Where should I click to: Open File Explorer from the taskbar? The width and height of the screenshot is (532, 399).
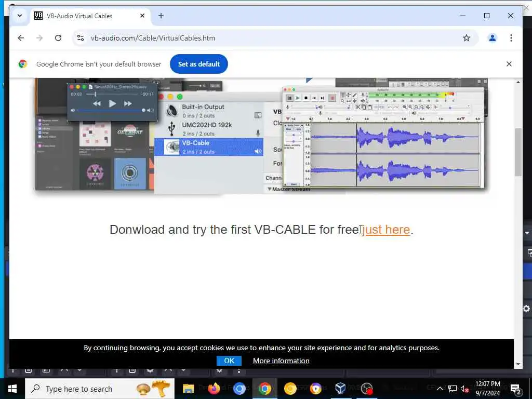188,389
